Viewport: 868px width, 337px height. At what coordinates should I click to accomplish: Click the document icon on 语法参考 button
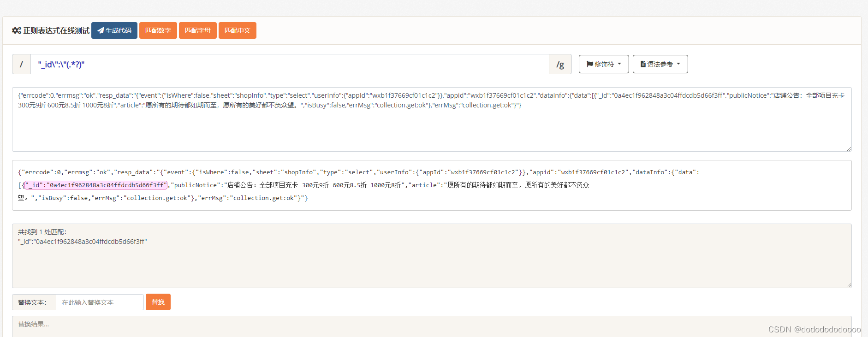[643, 64]
